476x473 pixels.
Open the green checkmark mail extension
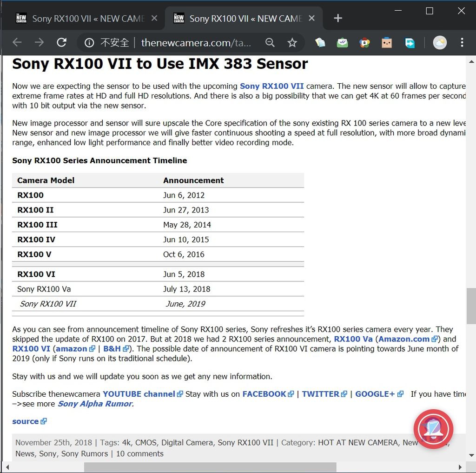point(342,42)
